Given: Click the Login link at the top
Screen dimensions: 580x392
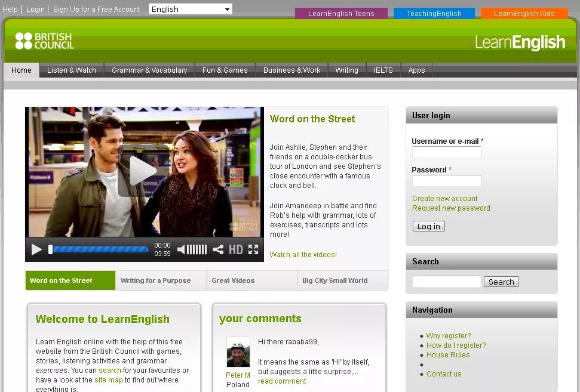Looking at the screenshot, I should (35, 9).
